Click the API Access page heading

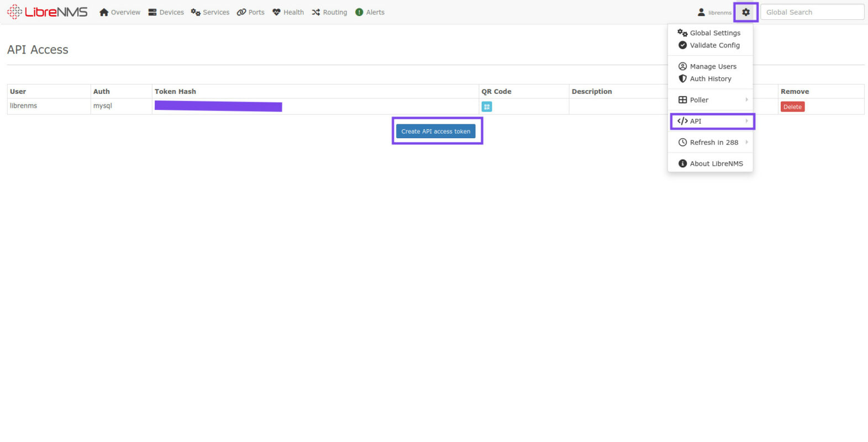pyautogui.click(x=38, y=50)
